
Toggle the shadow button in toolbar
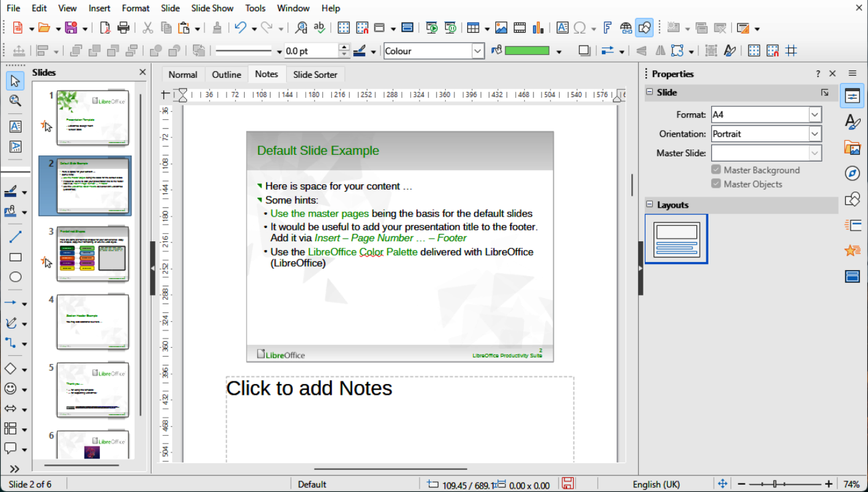pos(584,51)
